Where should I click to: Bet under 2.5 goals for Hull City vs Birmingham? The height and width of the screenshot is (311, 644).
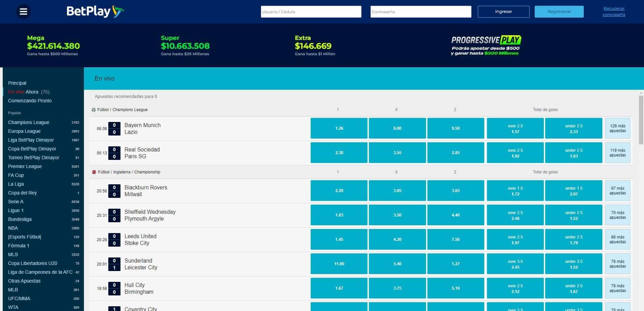click(x=573, y=288)
